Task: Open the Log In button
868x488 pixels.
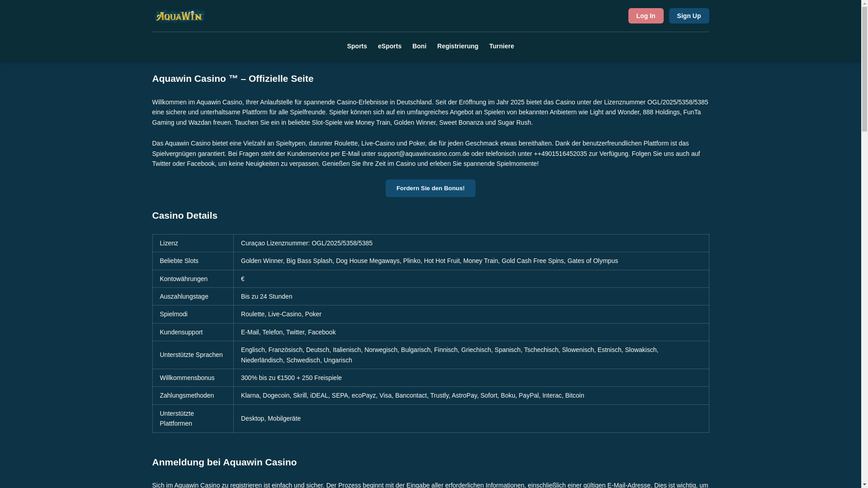Action: click(646, 16)
